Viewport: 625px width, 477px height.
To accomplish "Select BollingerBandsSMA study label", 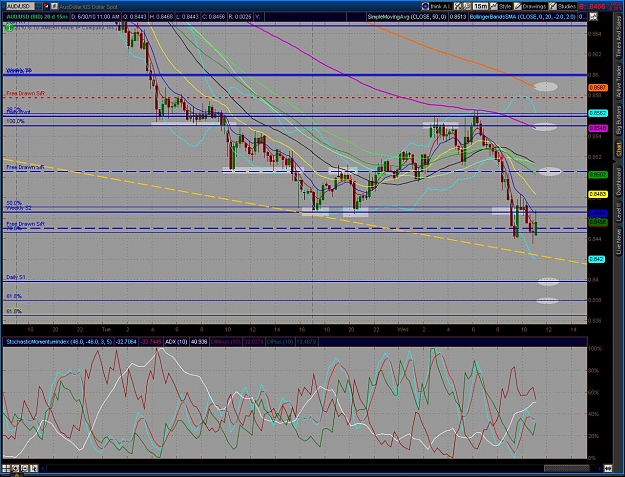I will pos(523,17).
